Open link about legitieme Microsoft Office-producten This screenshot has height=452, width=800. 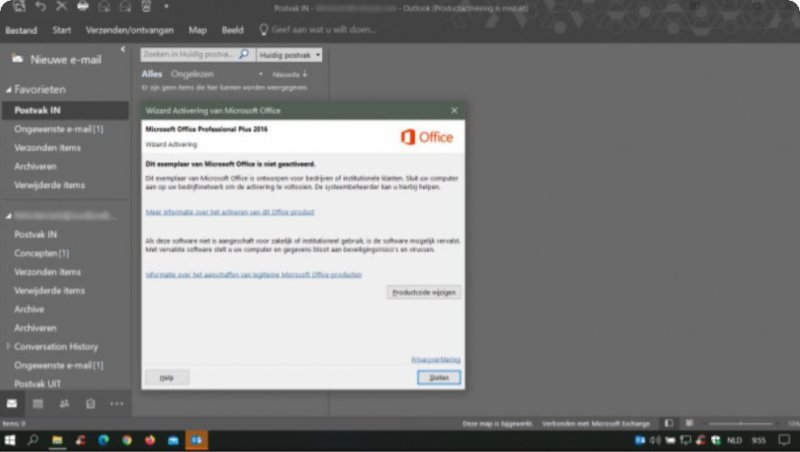[254, 274]
